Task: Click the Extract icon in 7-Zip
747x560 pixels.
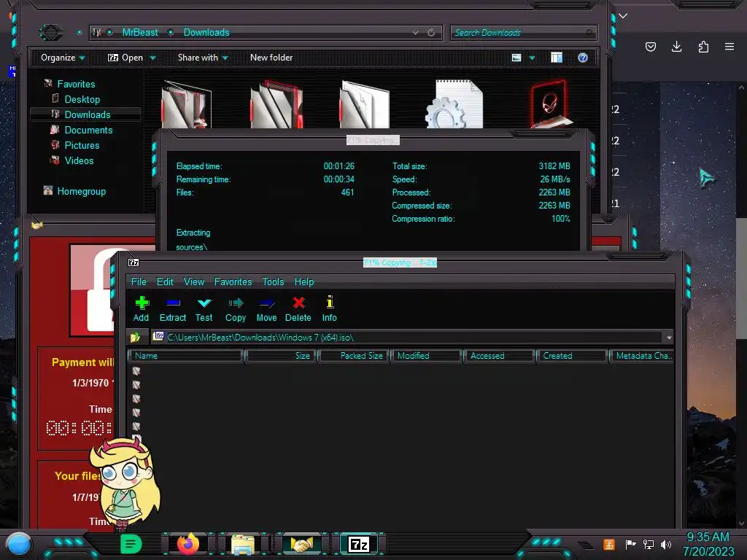Action: [173, 303]
